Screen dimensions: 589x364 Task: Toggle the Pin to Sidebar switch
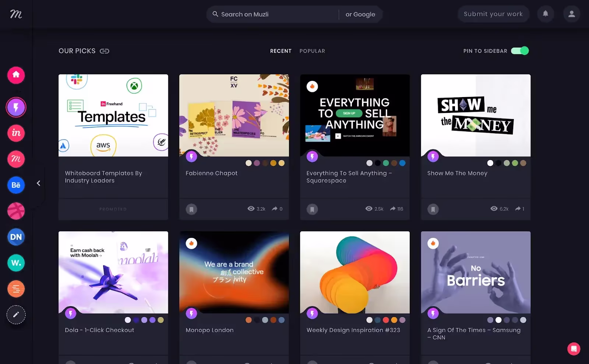point(520,51)
